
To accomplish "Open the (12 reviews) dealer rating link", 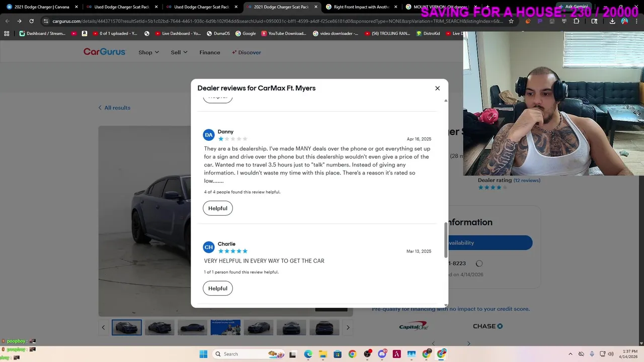I will tap(527, 180).
